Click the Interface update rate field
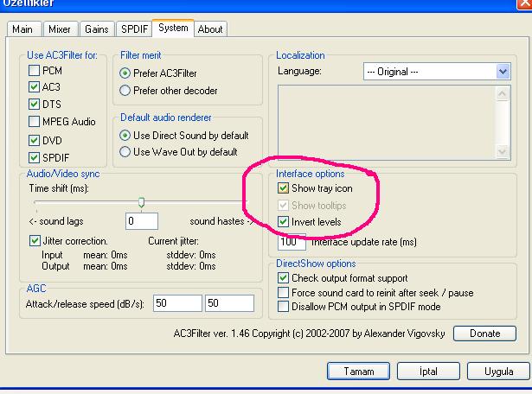This screenshot has width=532, height=394. tap(292, 244)
